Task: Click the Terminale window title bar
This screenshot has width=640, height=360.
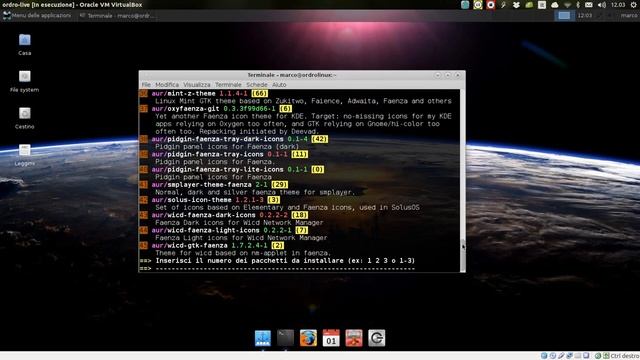Action: pos(292,75)
